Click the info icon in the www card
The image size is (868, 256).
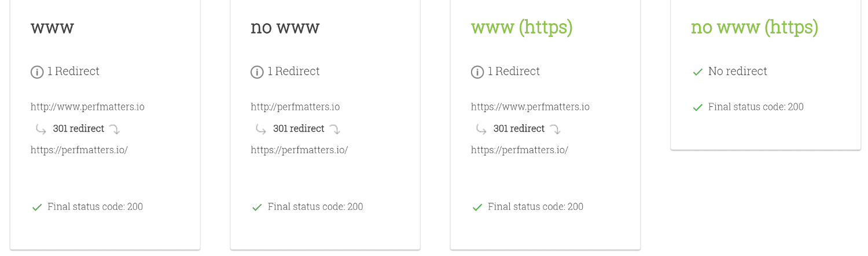tap(37, 72)
